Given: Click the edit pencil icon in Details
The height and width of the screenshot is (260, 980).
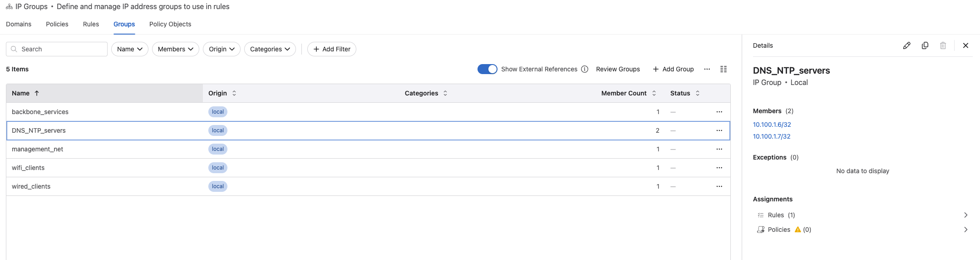Looking at the screenshot, I should pos(906,45).
